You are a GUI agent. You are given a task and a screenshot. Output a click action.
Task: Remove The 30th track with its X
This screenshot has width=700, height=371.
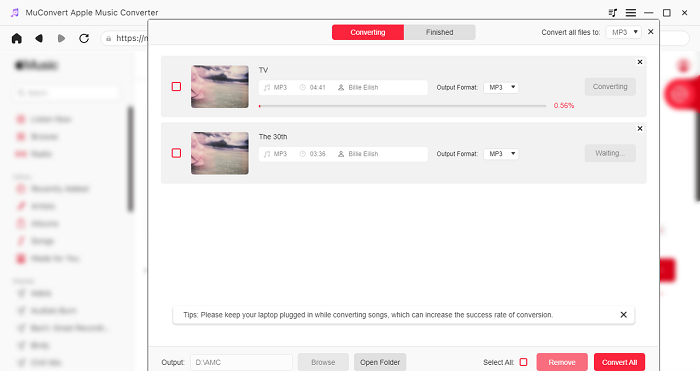point(640,129)
